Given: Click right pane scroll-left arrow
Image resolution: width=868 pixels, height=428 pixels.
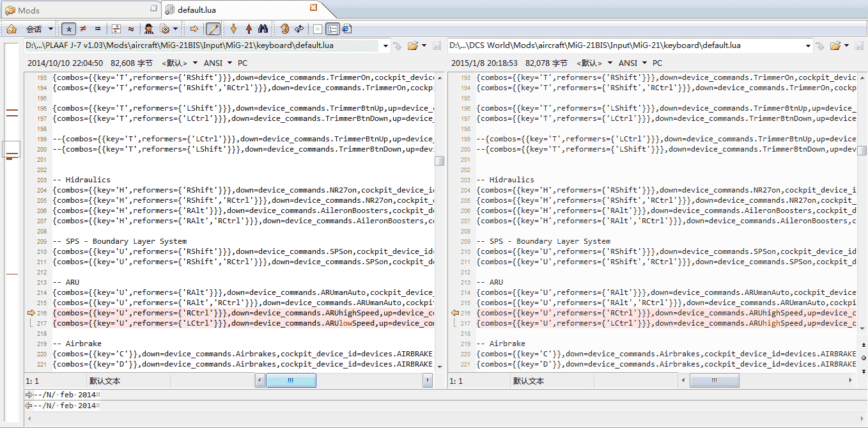Looking at the screenshot, I should (685, 381).
